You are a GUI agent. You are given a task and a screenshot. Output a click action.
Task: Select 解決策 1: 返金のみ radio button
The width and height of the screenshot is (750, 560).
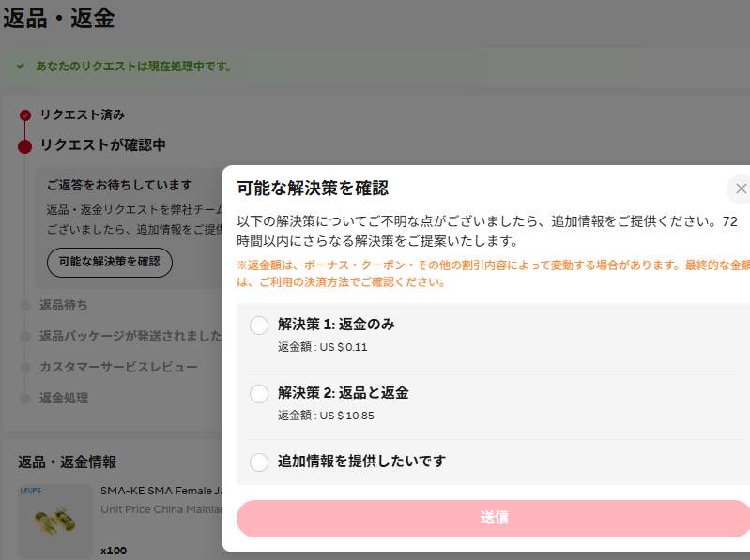coord(259,325)
